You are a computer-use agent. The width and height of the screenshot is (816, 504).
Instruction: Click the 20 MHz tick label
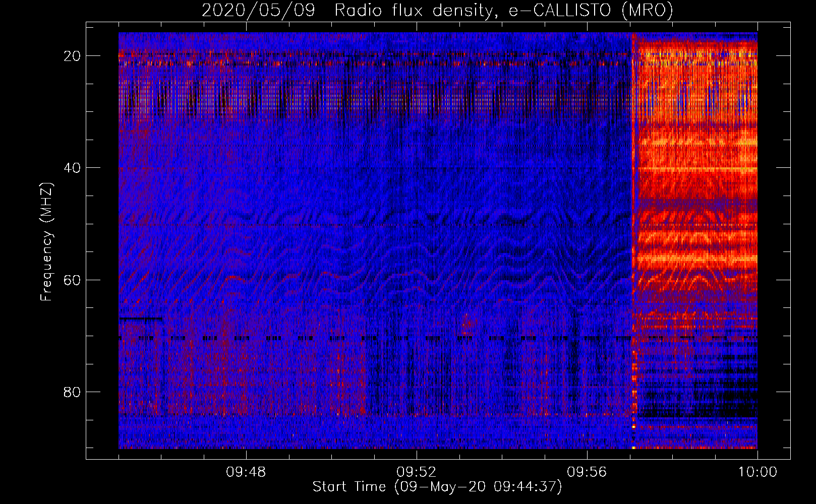click(72, 56)
